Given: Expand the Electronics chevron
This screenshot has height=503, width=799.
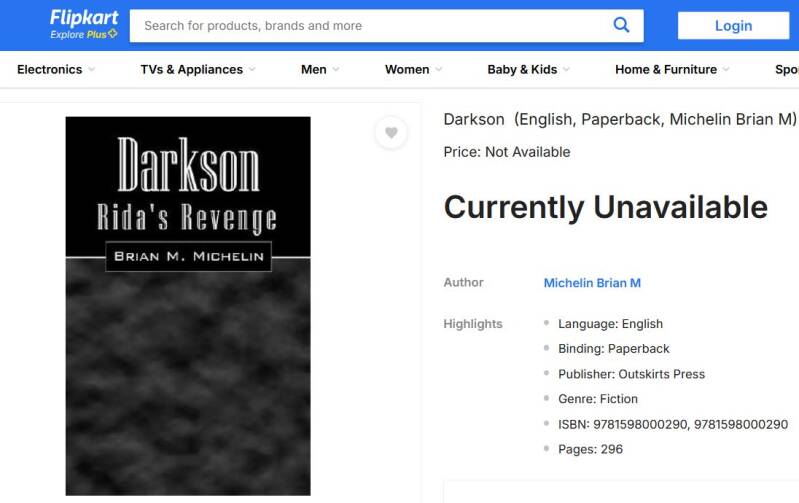Looking at the screenshot, I should (x=92, y=69).
